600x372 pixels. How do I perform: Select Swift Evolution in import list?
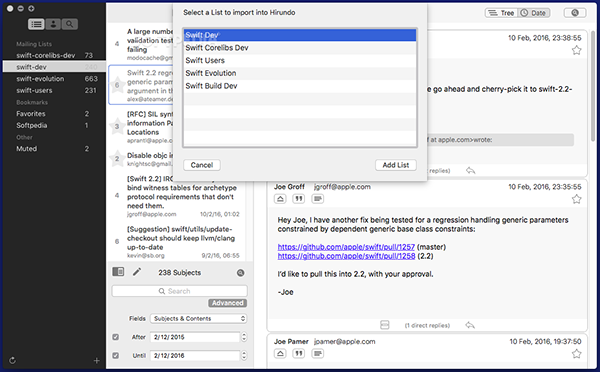300,73
